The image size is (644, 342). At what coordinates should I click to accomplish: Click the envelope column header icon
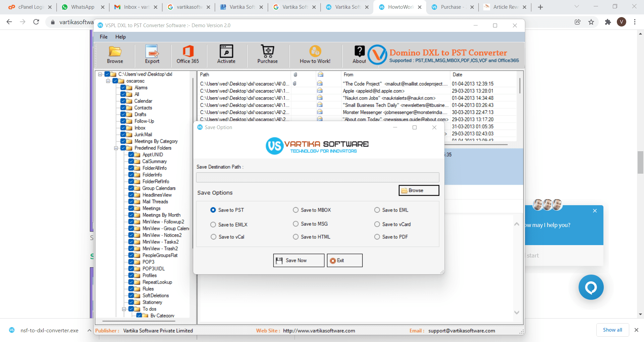320,74
